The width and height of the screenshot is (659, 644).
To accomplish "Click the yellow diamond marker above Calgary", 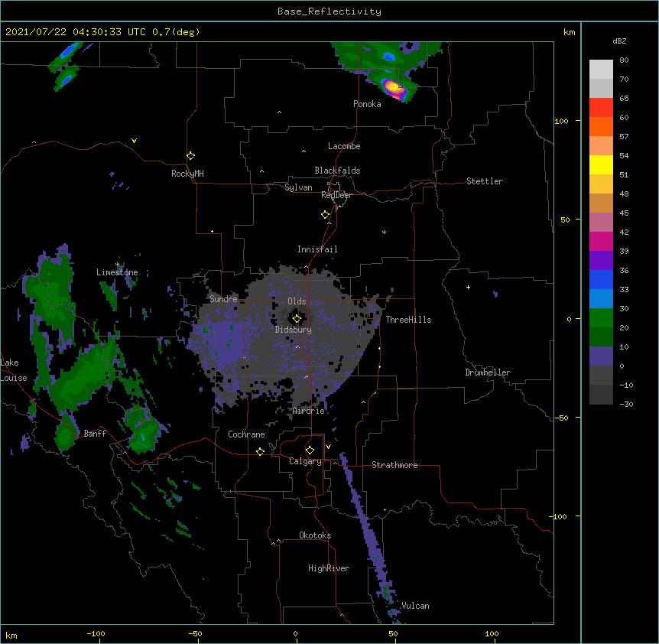I will (310, 450).
